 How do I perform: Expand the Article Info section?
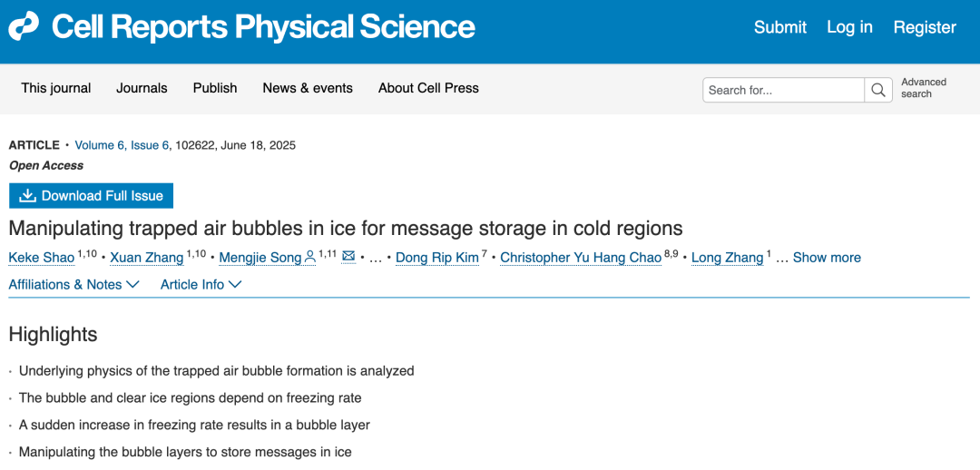tap(201, 284)
